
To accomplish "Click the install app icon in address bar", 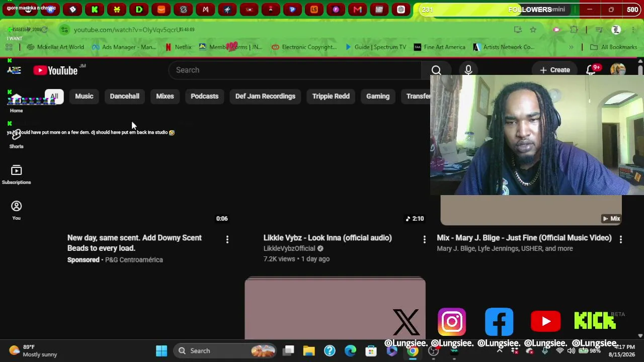I will coord(518,30).
